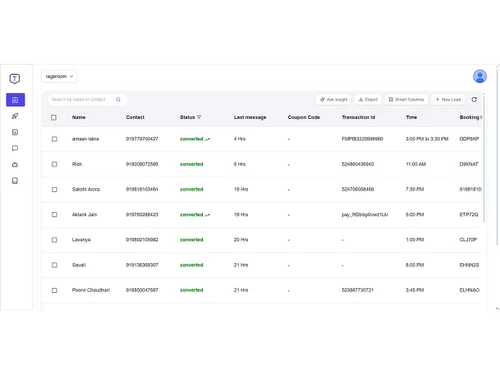Focus the search by name or contact field
The image size is (500, 375).
(x=87, y=99)
